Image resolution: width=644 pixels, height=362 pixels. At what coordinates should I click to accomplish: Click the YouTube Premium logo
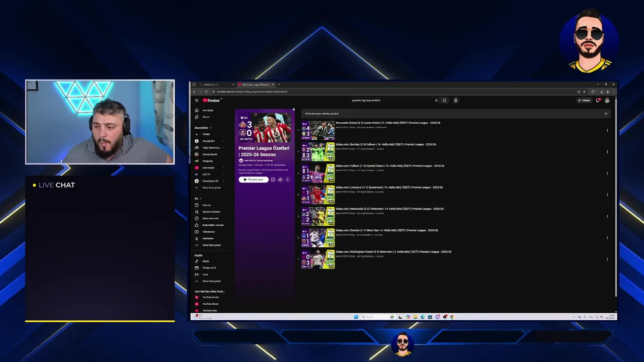click(211, 100)
